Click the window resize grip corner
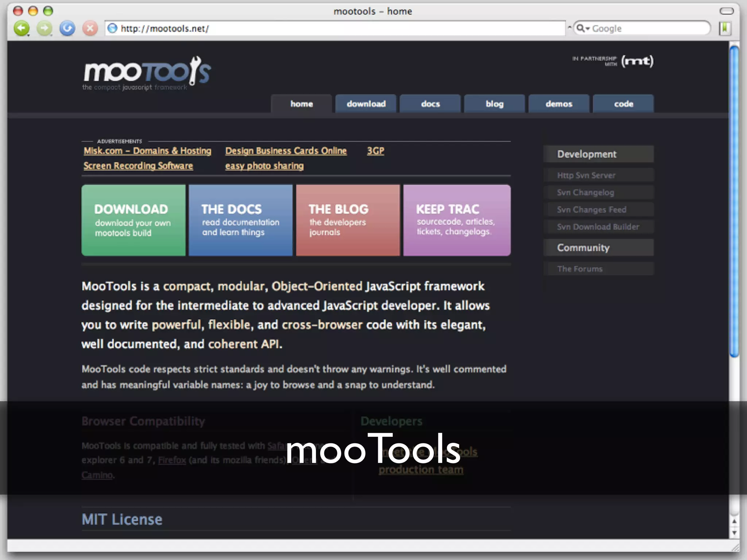The image size is (747, 560). tap(735, 547)
